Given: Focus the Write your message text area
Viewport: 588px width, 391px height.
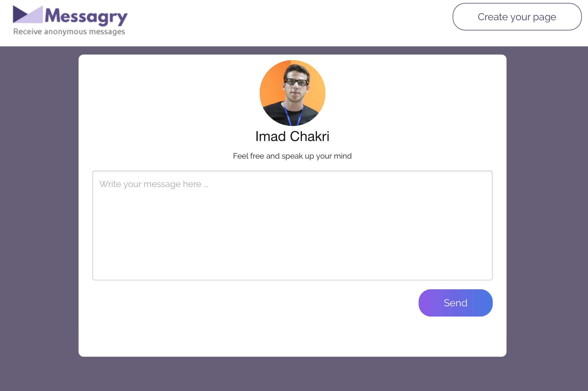Looking at the screenshot, I should click(x=292, y=225).
